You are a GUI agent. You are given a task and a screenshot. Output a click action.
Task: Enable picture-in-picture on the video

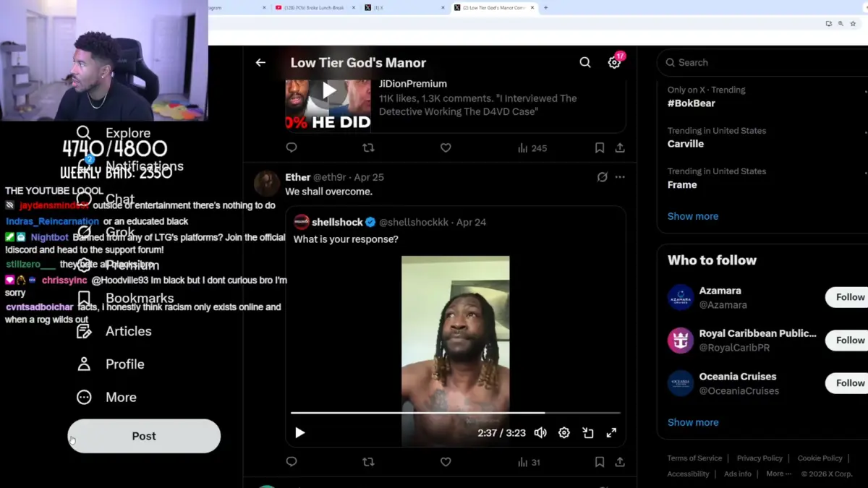[588, 433]
